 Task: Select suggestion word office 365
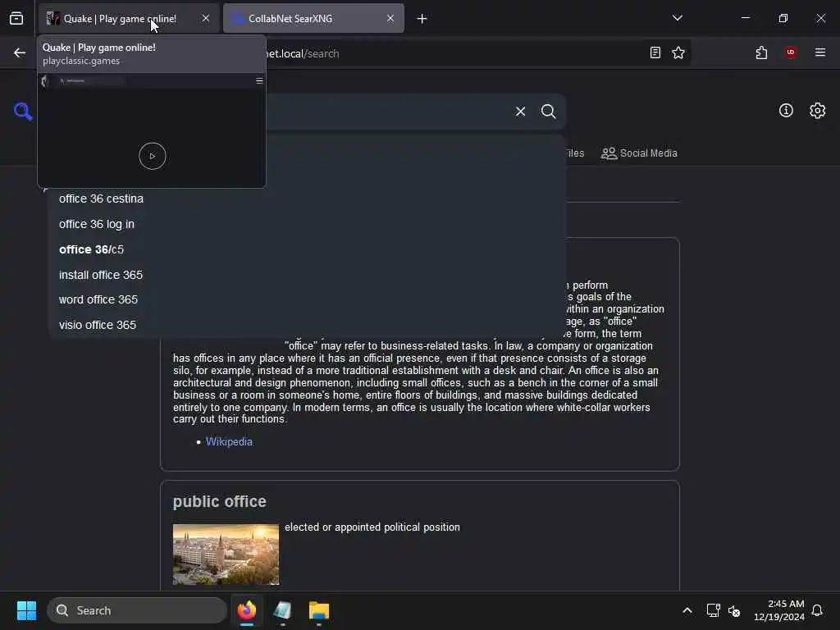coord(307,300)
